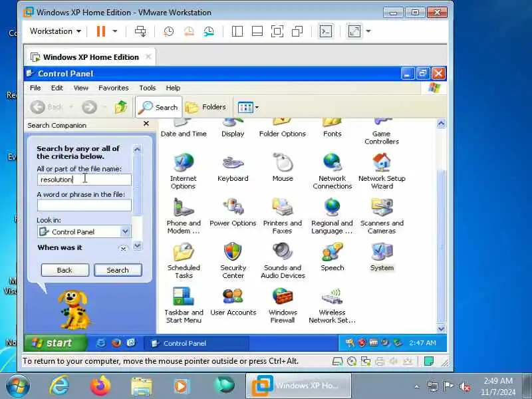Click VMware manage snapshots icon
532x399 pixels.
click(x=209, y=31)
